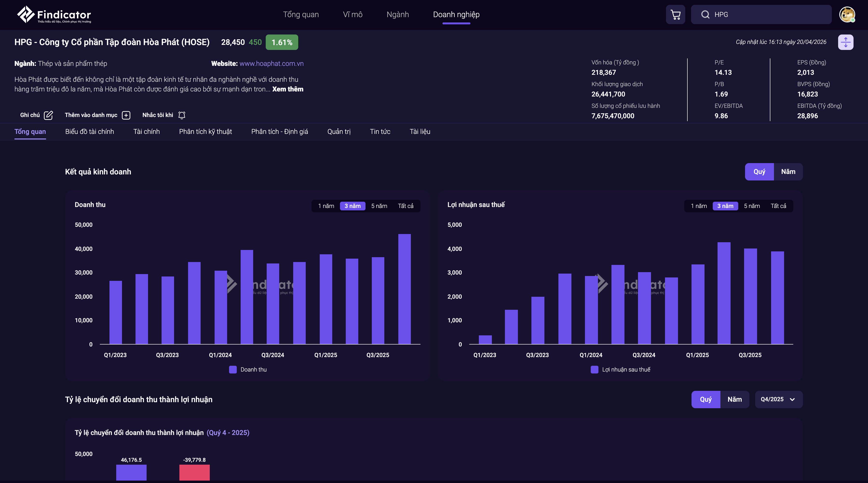
Task: Open the www.hoaphat.com.vn website link
Action: [271, 63]
